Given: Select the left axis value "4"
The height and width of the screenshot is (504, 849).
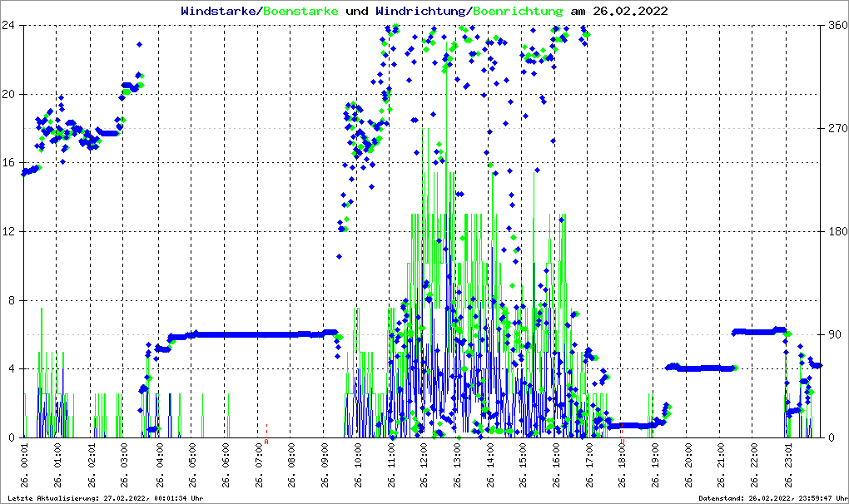Looking at the screenshot, I should (11, 368).
